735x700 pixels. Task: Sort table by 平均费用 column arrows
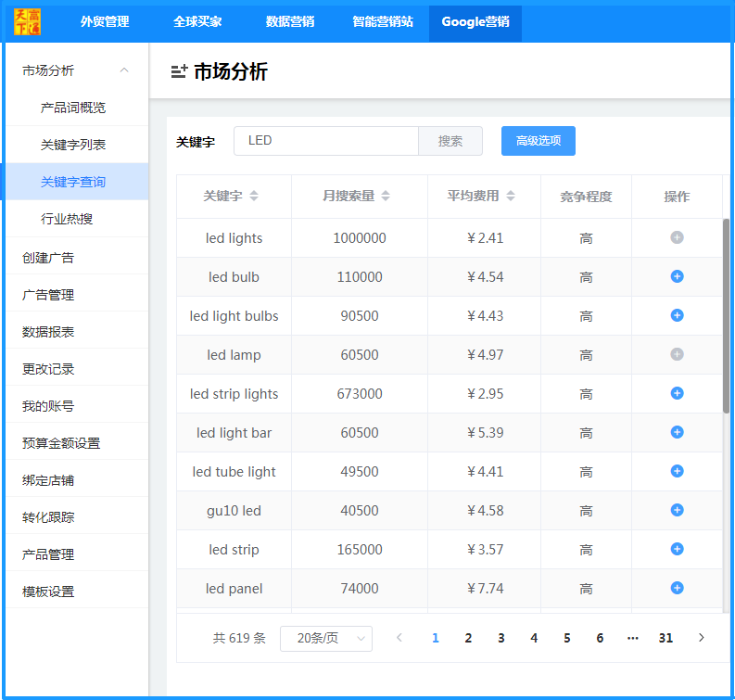coord(511,196)
